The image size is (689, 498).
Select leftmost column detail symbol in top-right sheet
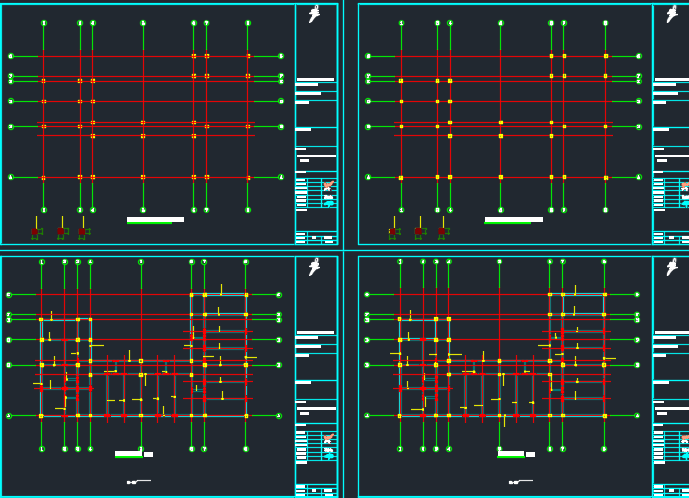tap(395, 229)
